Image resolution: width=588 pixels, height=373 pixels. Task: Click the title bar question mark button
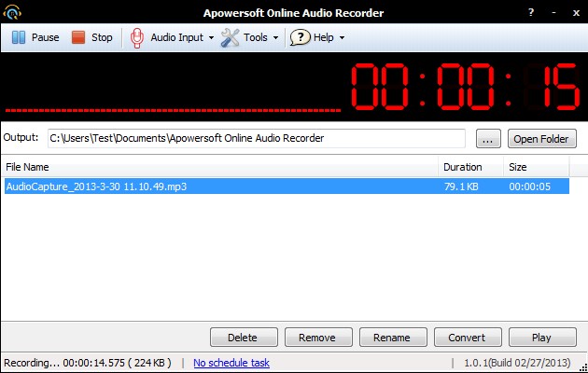point(531,12)
